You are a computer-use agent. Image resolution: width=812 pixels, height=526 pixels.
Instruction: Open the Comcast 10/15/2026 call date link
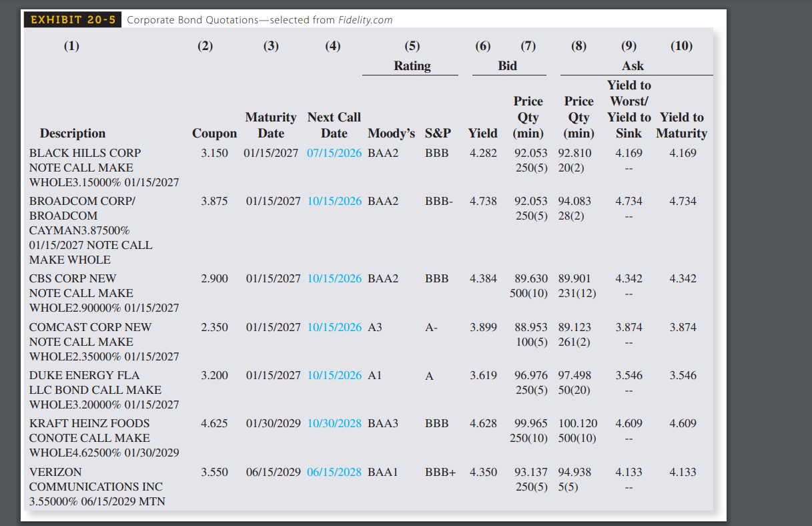coord(334,327)
